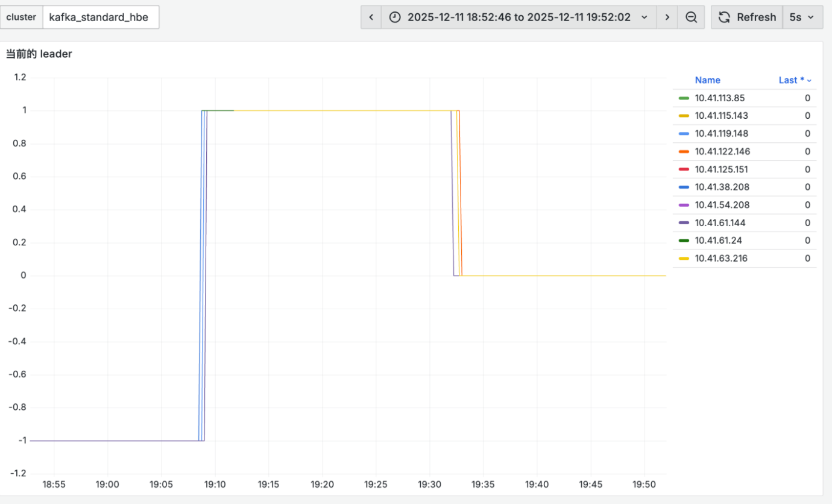Isolate the 10.41.119.148 series
The height and width of the screenshot is (504, 832).
pyautogui.click(x=721, y=133)
